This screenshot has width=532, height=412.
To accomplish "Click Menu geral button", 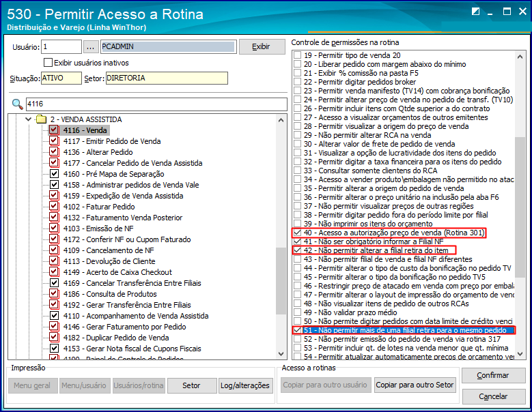I will pyautogui.click(x=33, y=385).
